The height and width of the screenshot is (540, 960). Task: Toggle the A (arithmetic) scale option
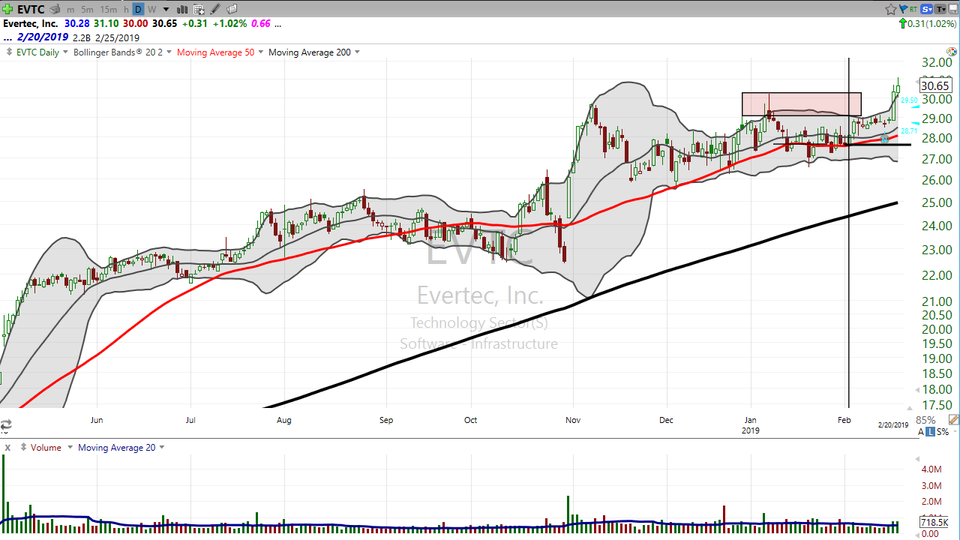click(x=920, y=432)
